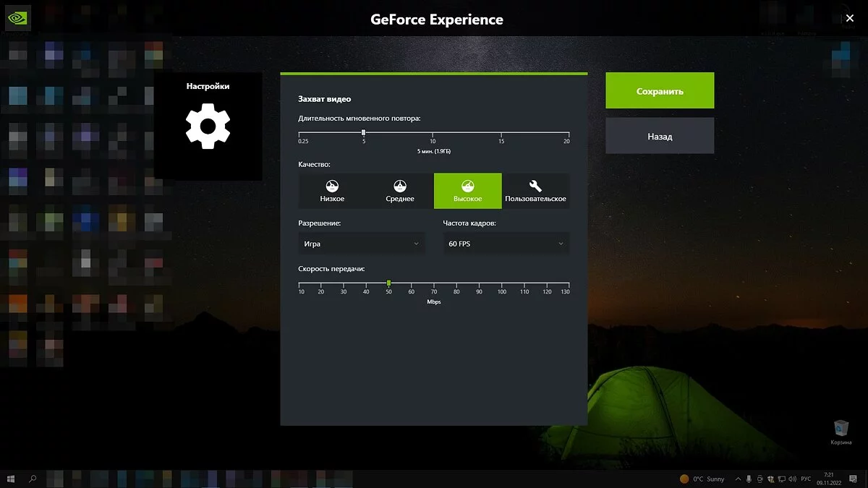868x488 pixels.
Task: Select the Низкое quality option
Action: click(x=332, y=191)
